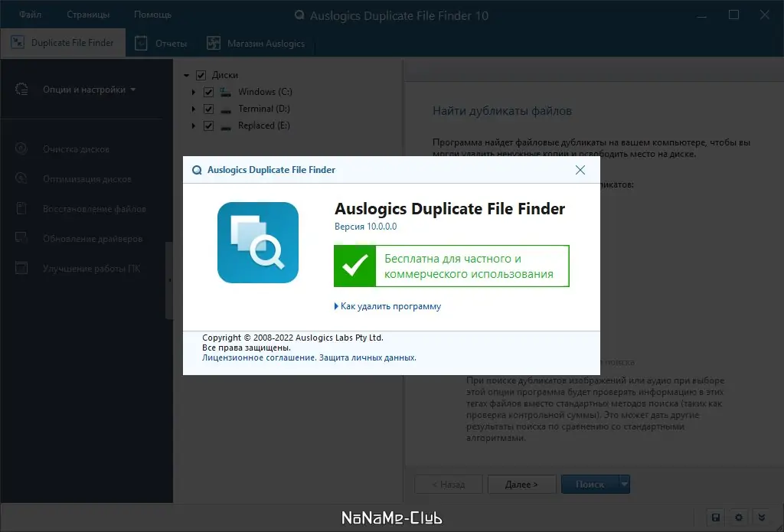Screen dimensions: 784x532
Task: Click the Версия 10.0.0.0 text
Action: pyautogui.click(x=365, y=227)
